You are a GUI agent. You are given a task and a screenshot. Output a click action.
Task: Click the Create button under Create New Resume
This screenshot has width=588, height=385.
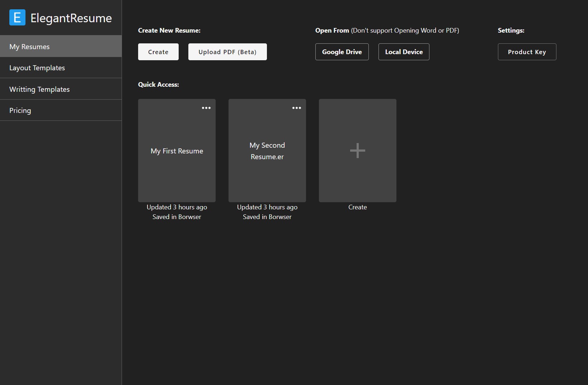tap(158, 52)
